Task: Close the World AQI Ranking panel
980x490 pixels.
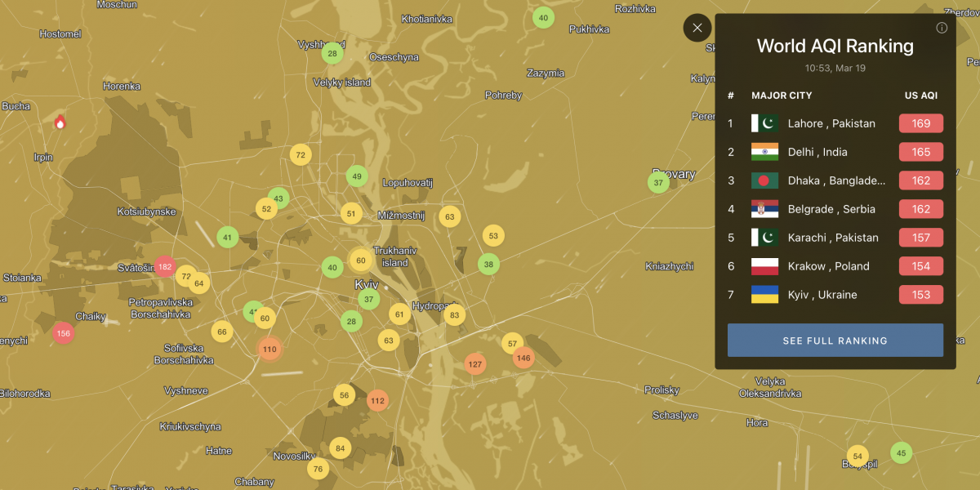Action: coord(697,28)
